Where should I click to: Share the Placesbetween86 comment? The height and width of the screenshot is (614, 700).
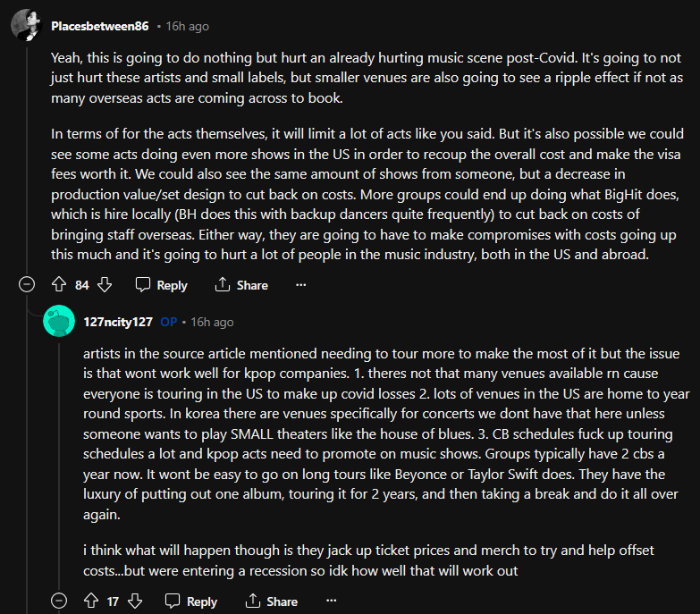coord(241,284)
